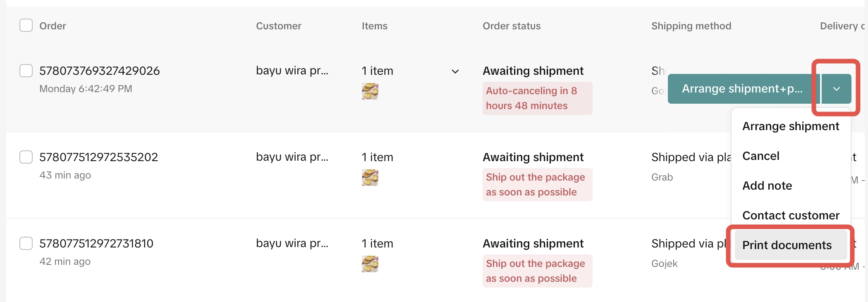Click Add note menu option

click(767, 186)
